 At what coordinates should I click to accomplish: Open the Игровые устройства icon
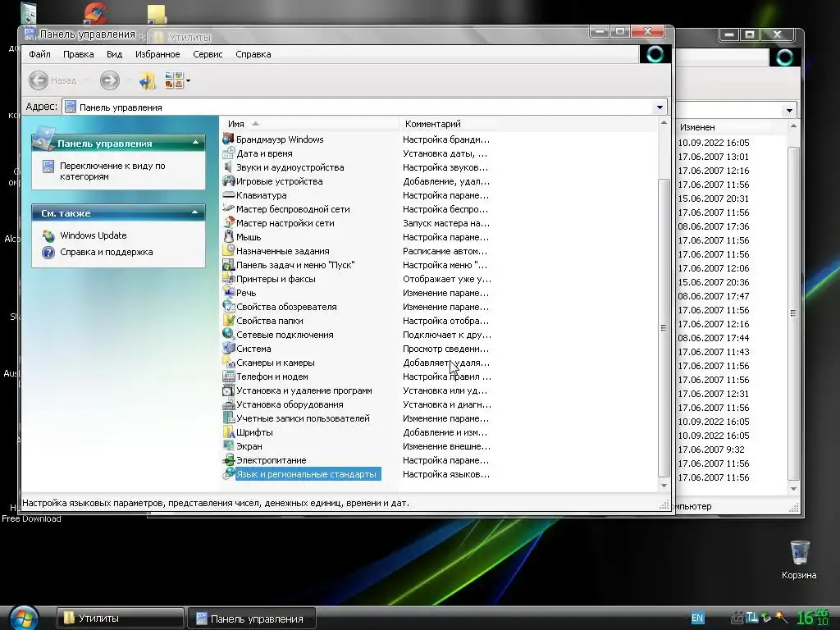pos(228,181)
